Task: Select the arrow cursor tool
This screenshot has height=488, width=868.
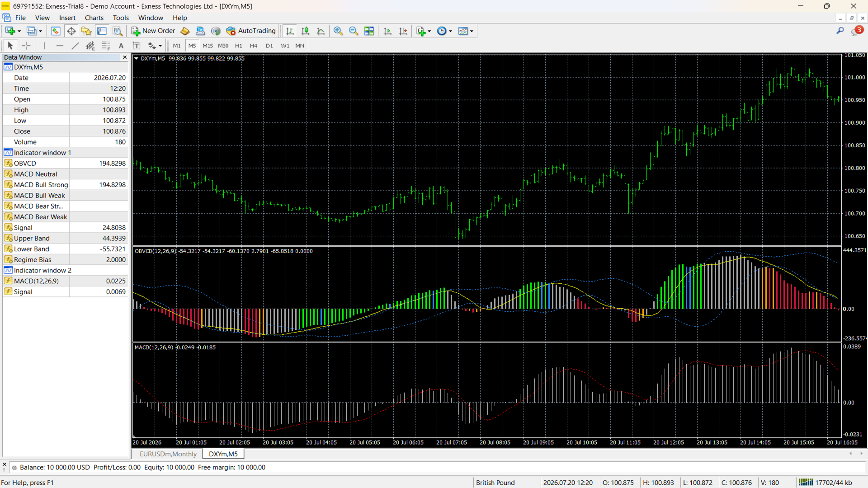Action: click(10, 46)
